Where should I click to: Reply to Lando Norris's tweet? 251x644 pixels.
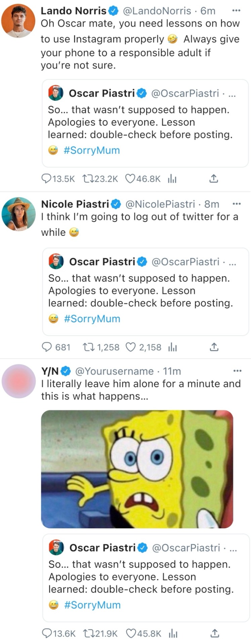click(x=46, y=179)
